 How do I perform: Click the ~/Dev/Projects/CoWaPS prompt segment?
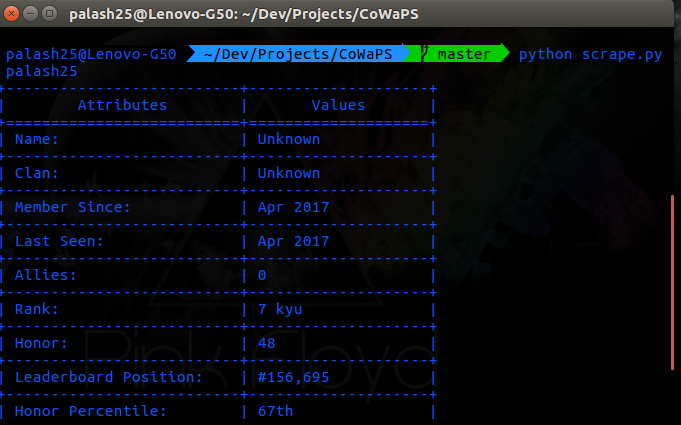[x=298, y=54]
